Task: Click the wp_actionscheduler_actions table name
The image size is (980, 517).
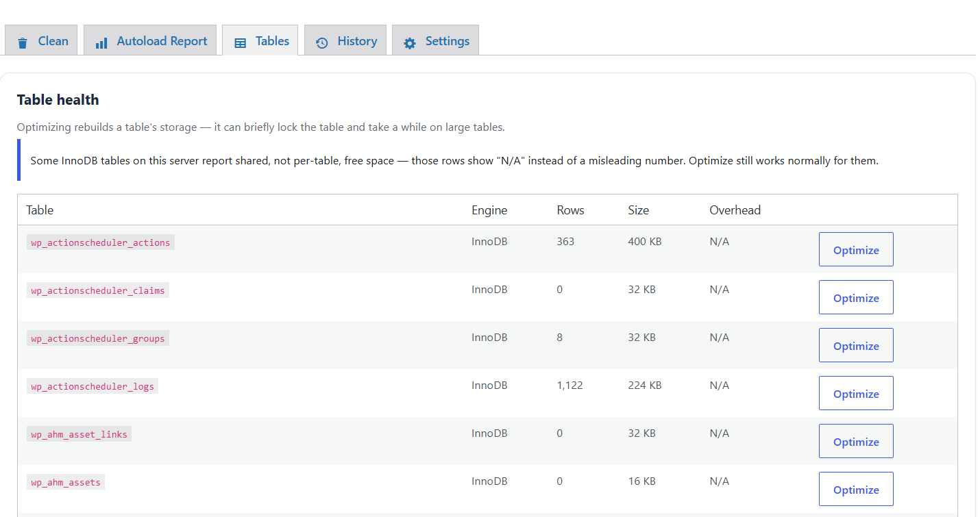Action: (x=101, y=242)
